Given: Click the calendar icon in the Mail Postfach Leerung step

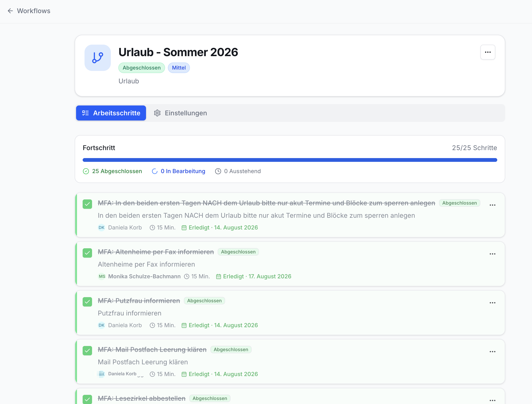Looking at the screenshot, I should (x=184, y=374).
